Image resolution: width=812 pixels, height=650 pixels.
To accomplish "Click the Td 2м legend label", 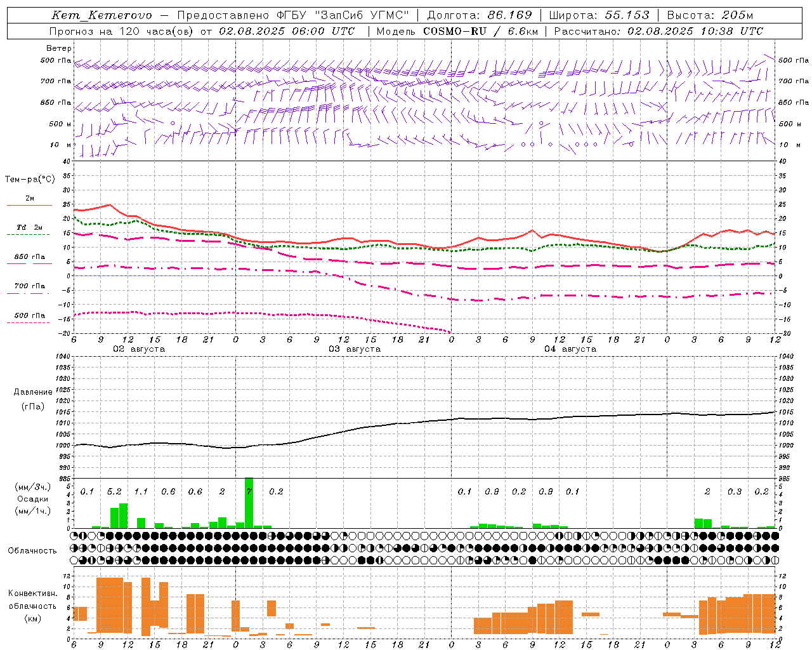I will 30,227.
